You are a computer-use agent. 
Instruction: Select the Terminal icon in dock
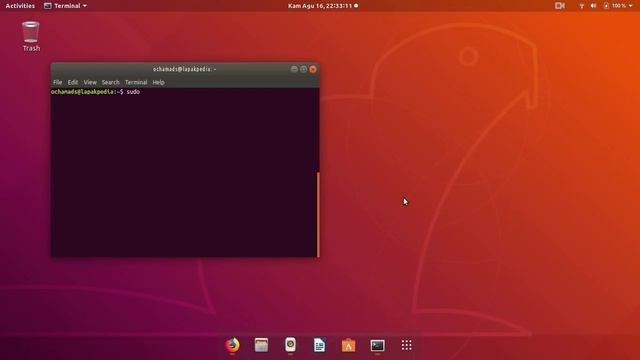click(378, 346)
